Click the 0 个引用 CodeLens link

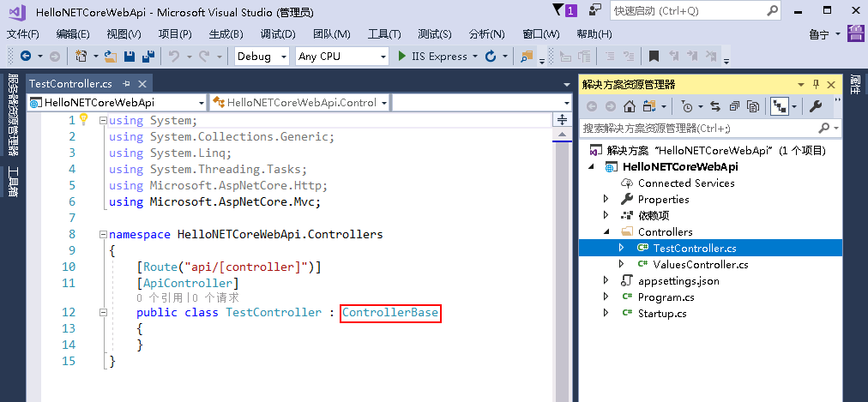[x=160, y=297]
